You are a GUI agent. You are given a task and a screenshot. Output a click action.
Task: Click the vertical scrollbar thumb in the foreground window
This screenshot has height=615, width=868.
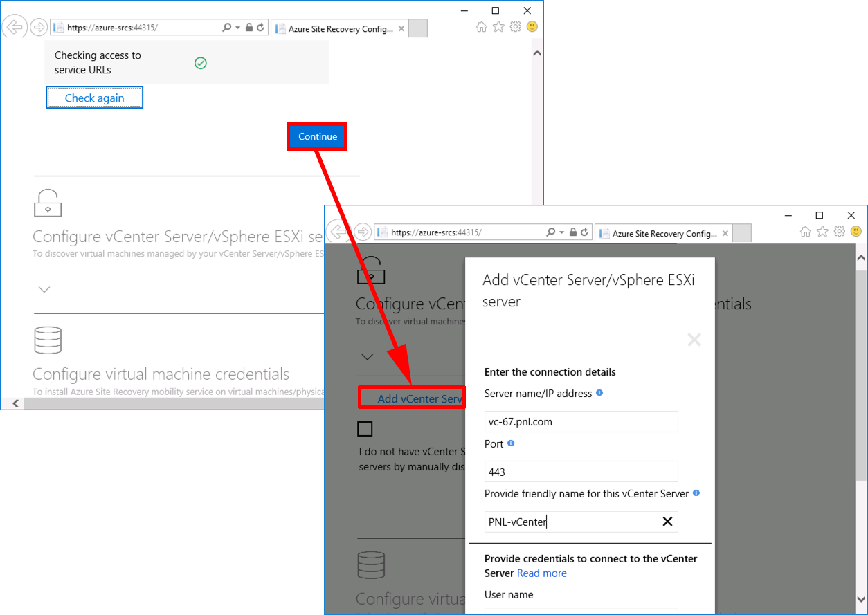(861, 374)
